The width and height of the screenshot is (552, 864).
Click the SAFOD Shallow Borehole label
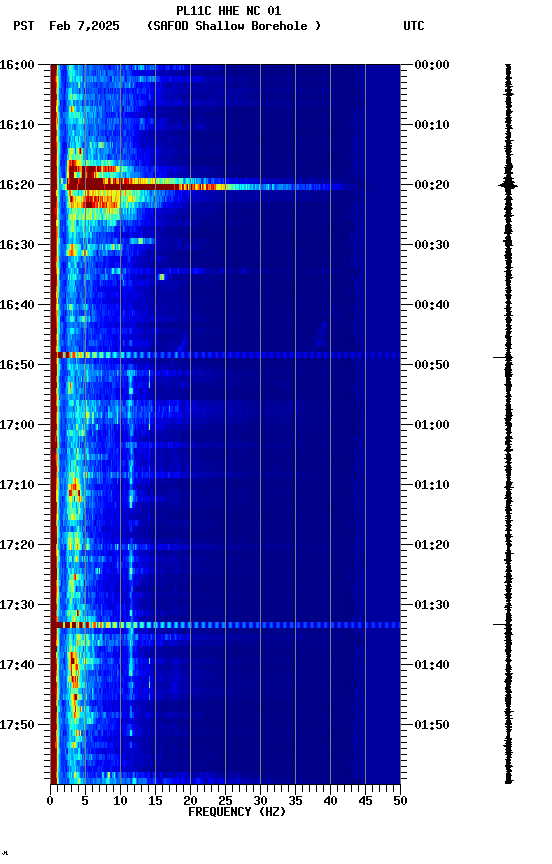pyautogui.click(x=234, y=26)
